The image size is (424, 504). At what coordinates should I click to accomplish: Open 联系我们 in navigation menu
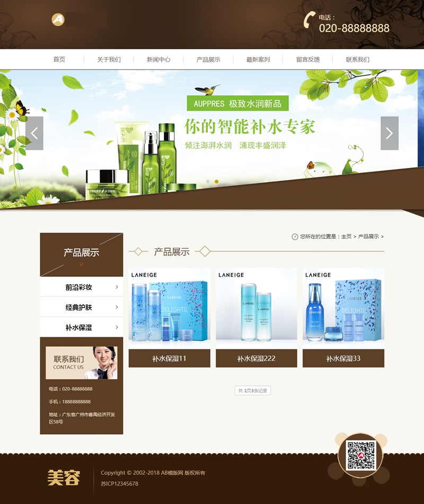coord(357,59)
